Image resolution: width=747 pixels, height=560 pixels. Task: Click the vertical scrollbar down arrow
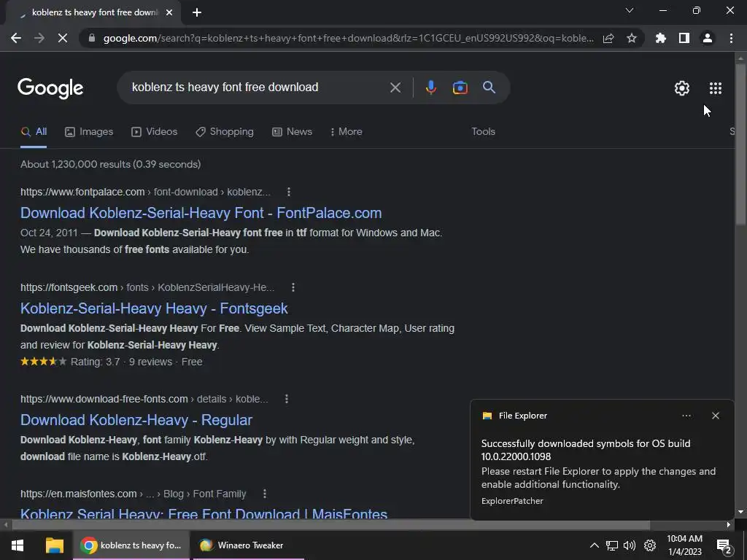[x=740, y=512]
